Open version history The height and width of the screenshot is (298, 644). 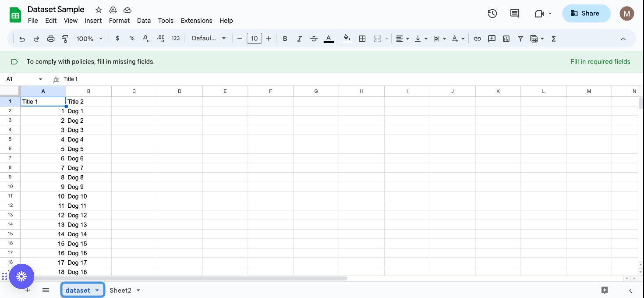click(492, 13)
